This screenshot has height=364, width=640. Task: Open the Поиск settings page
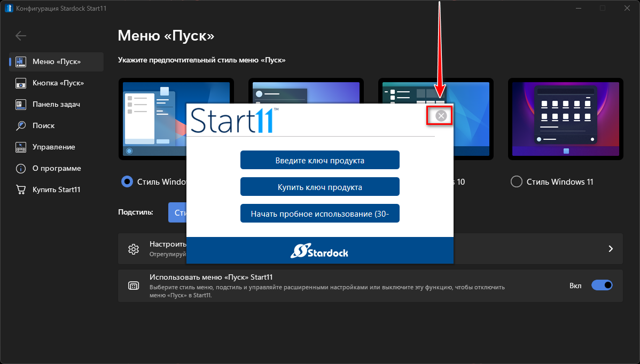56,125
